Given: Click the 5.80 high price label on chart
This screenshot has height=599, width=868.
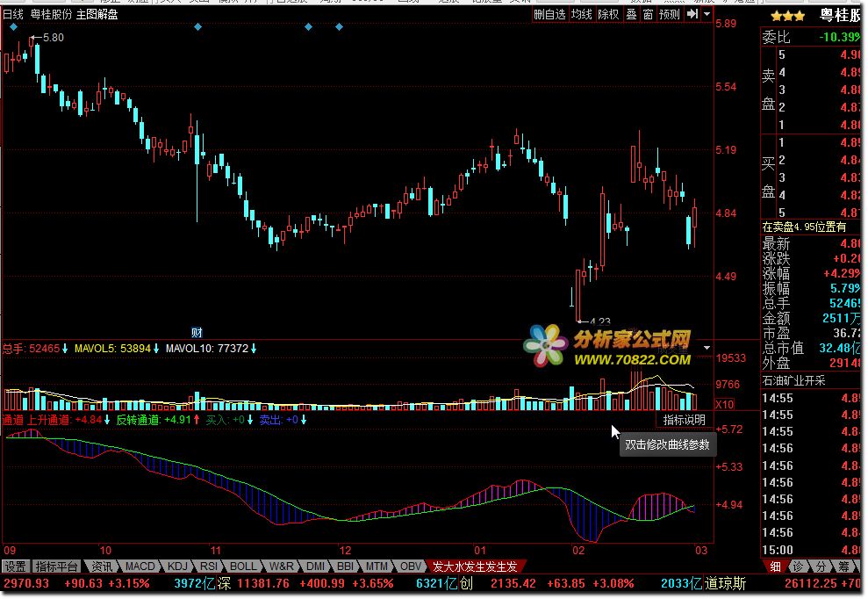Looking at the screenshot, I should click(x=54, y=38).
